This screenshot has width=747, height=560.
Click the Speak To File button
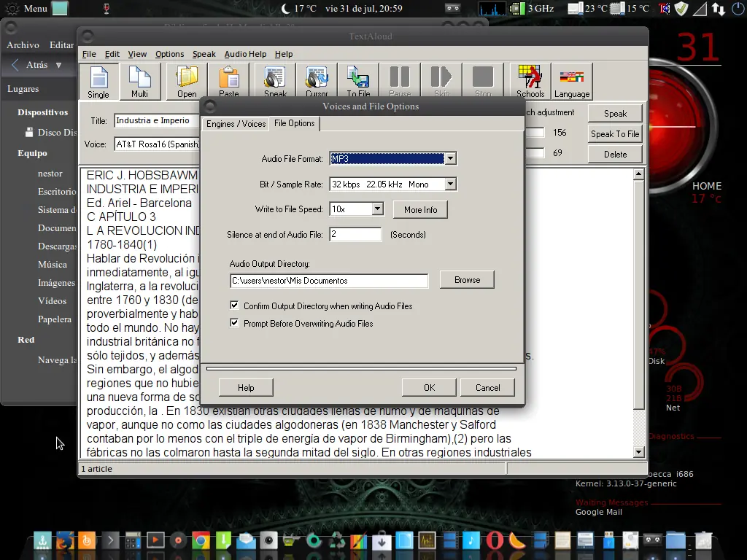(x=615, y=134)
